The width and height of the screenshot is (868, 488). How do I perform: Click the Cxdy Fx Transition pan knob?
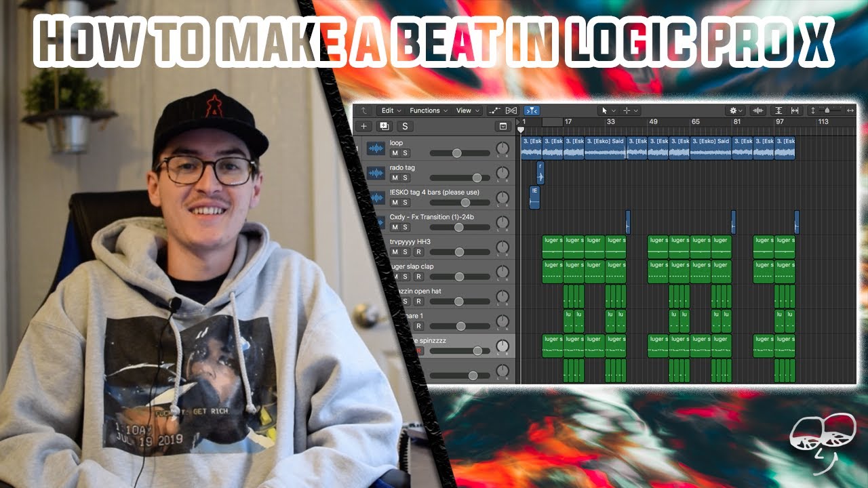click(502, 222)
